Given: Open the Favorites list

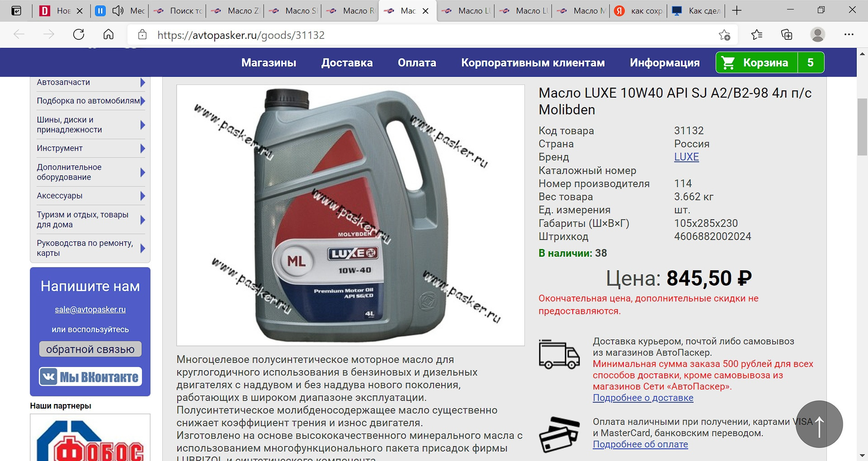Looking at the screenshot, I should coord(756,34).
